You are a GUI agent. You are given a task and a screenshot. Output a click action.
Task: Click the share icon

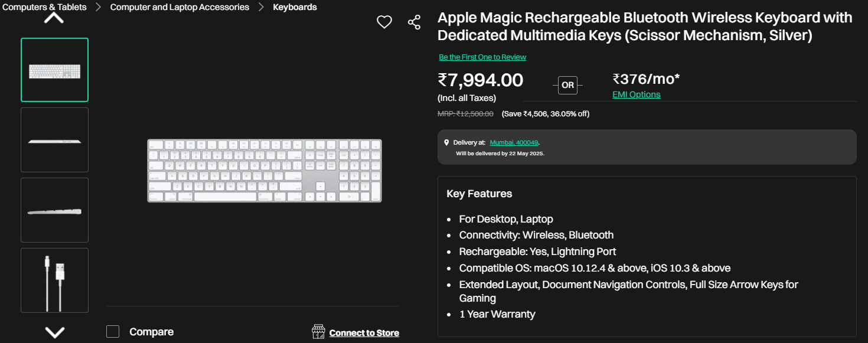pos(414,22)
